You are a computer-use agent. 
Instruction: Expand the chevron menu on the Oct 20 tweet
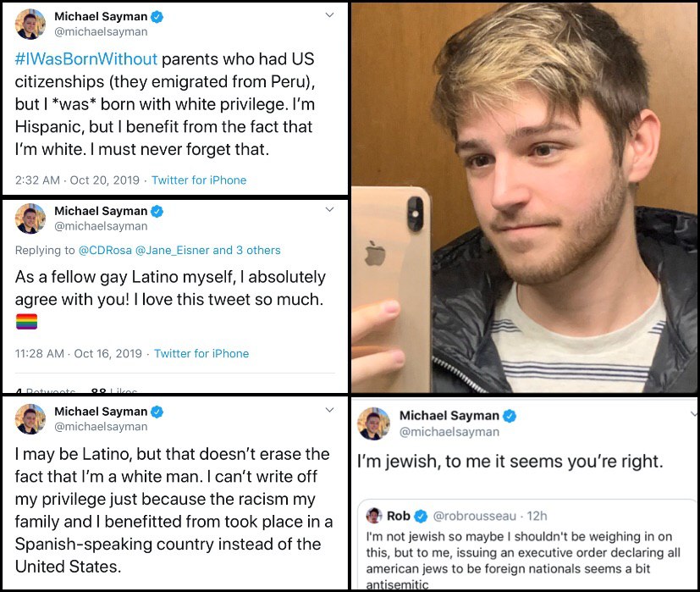pos(329,14)
